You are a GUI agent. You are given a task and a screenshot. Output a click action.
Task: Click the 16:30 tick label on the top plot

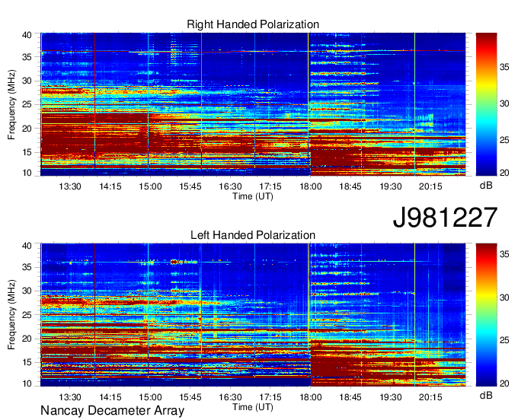pyautogui.click(x=230, y=186)
